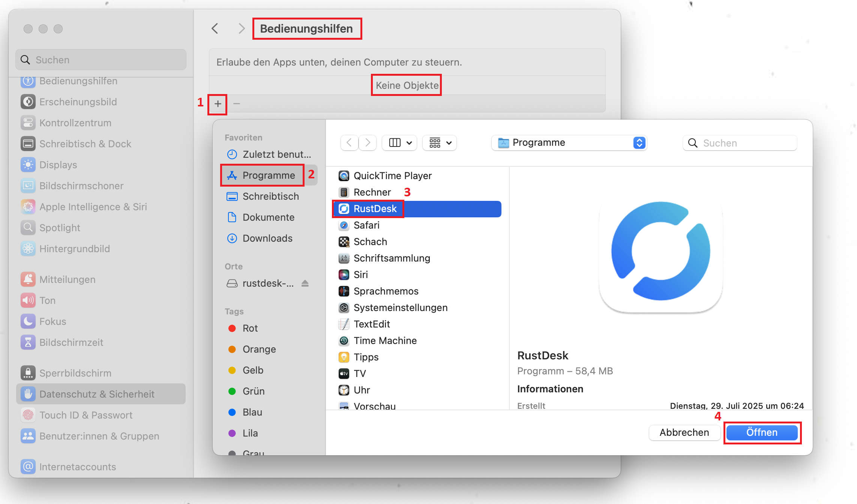Select Time Machine in file list
This screenshot has height=504, width=857.
pos(385,341)
